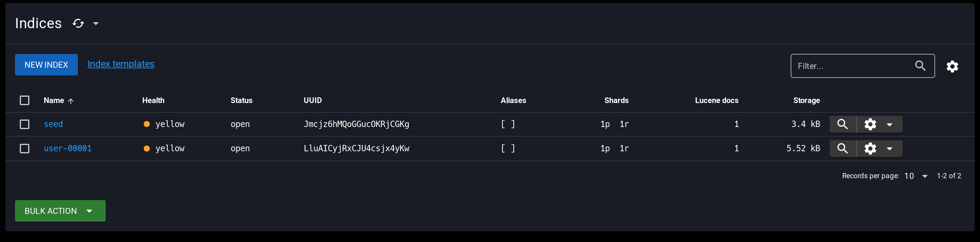Click the NEW INDEX button
The height and width of the screenshot is (242, 980).
[46, 65]
